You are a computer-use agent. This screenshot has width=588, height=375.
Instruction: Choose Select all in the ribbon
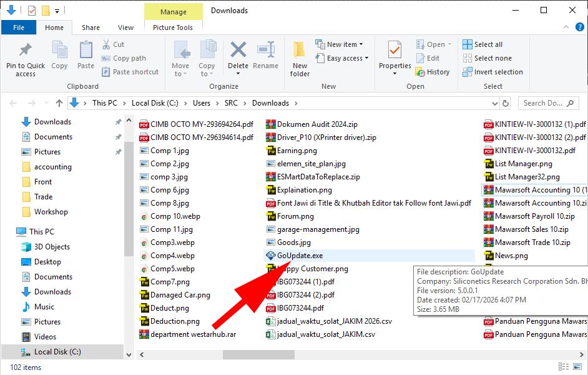[x=483, y=44]
